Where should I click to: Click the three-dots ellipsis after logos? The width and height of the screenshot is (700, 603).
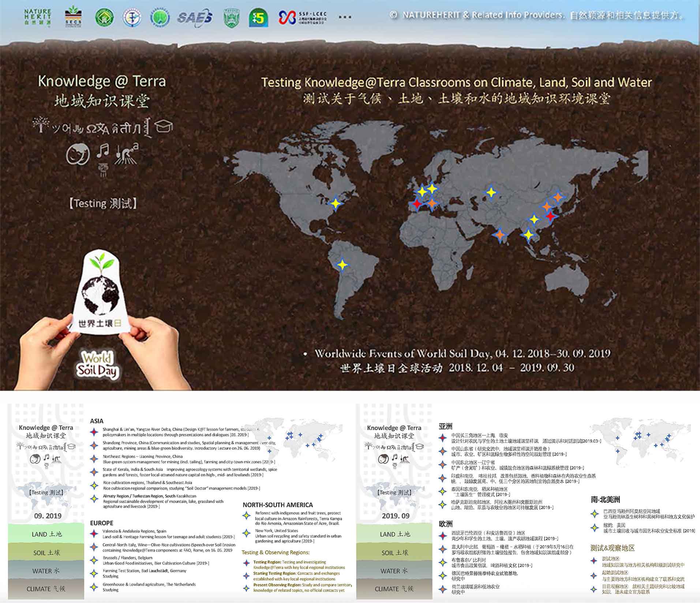(345, 17)
